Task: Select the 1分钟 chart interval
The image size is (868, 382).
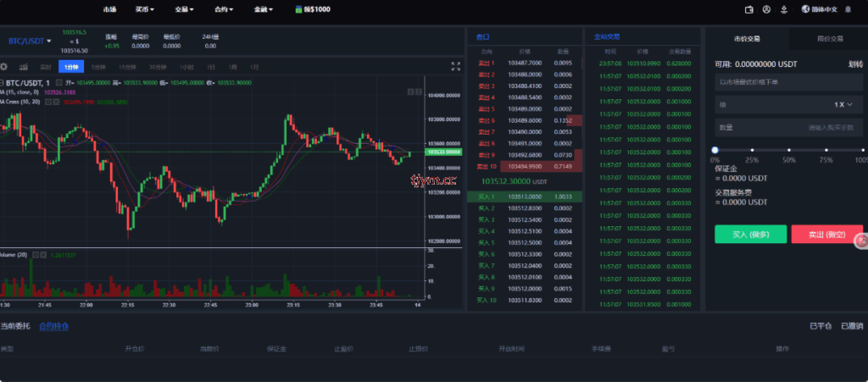Action: 71,66
